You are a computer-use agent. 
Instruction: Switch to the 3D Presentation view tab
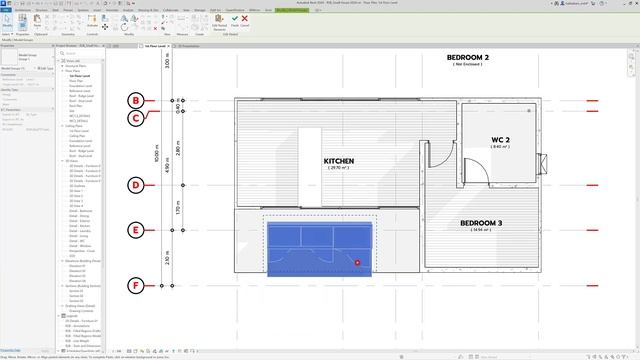click(x=188, y=46)
